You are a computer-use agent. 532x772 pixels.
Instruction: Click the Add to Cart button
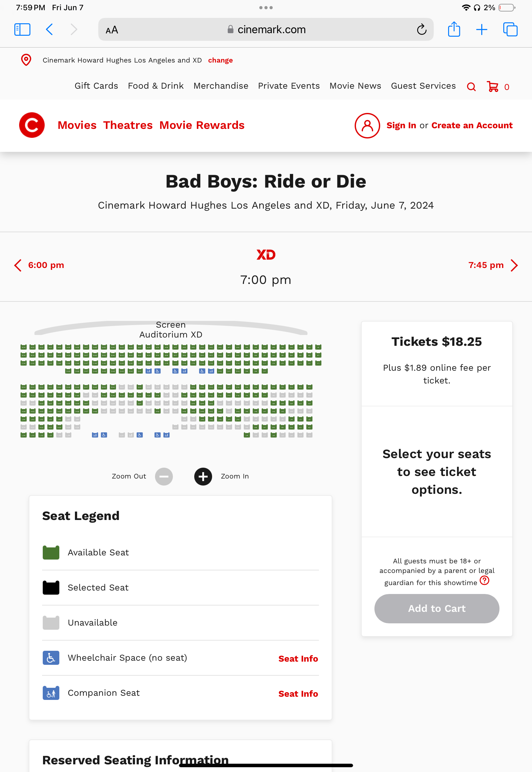[437, 609]
